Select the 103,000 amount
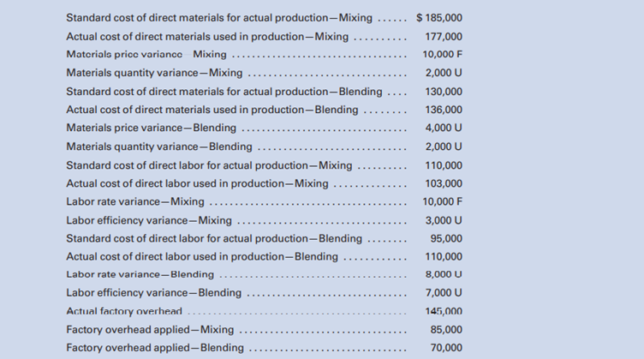The height and width of the screenshot is (359, 644). pos(443,183)
